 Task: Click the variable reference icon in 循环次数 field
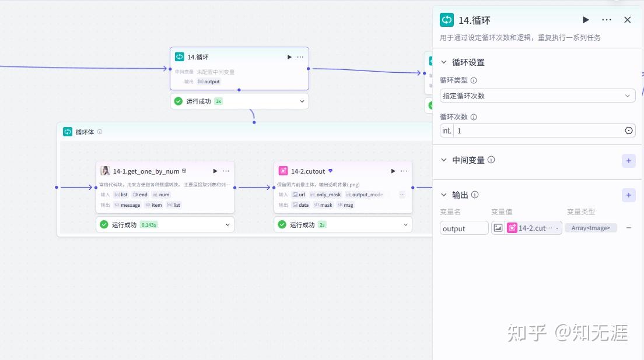click(x=628, y=131)
